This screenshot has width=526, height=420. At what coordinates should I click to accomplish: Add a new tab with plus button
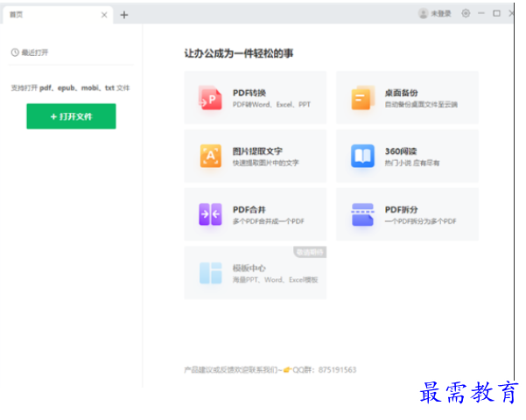click(x=124, y=15)
